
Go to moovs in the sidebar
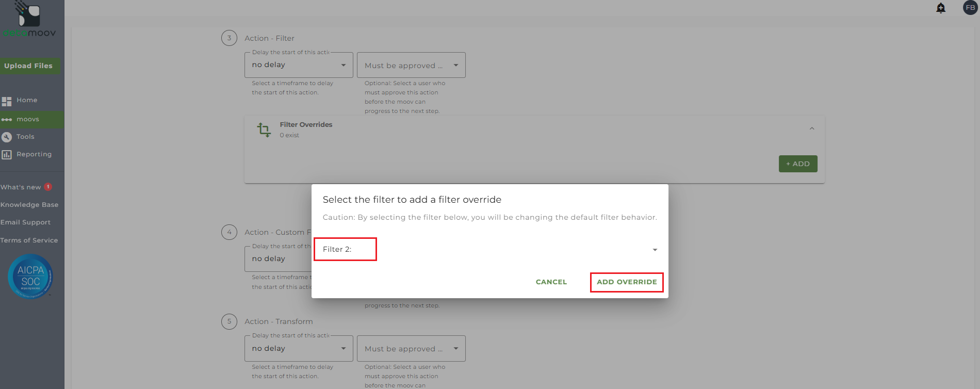28,119
